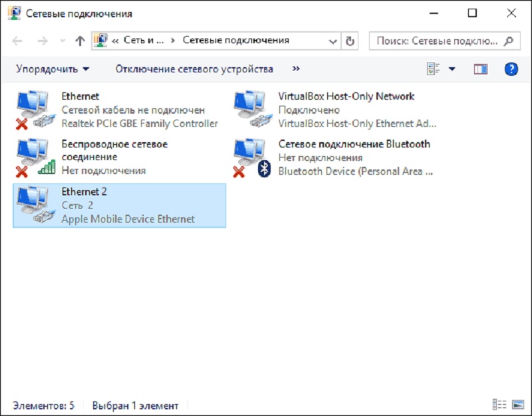Expand the address bar history dropdown
Image resolution: width=532 pixels, height=416 pixels.
(333, 41)
